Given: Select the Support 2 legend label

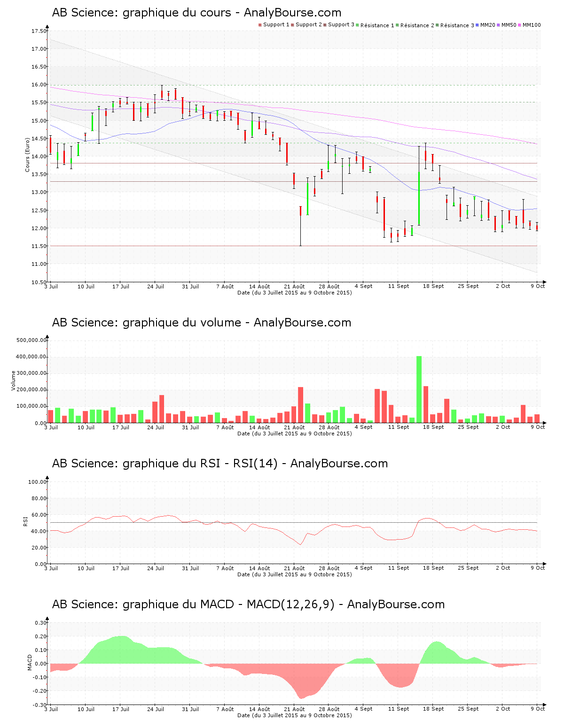Looking at the screenshot, I should [309, 25].
